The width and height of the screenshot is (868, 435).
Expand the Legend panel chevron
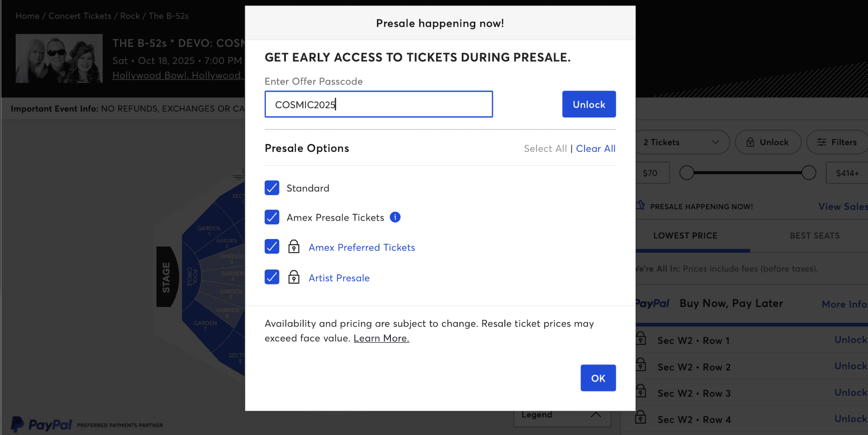[x=595, y=415]
